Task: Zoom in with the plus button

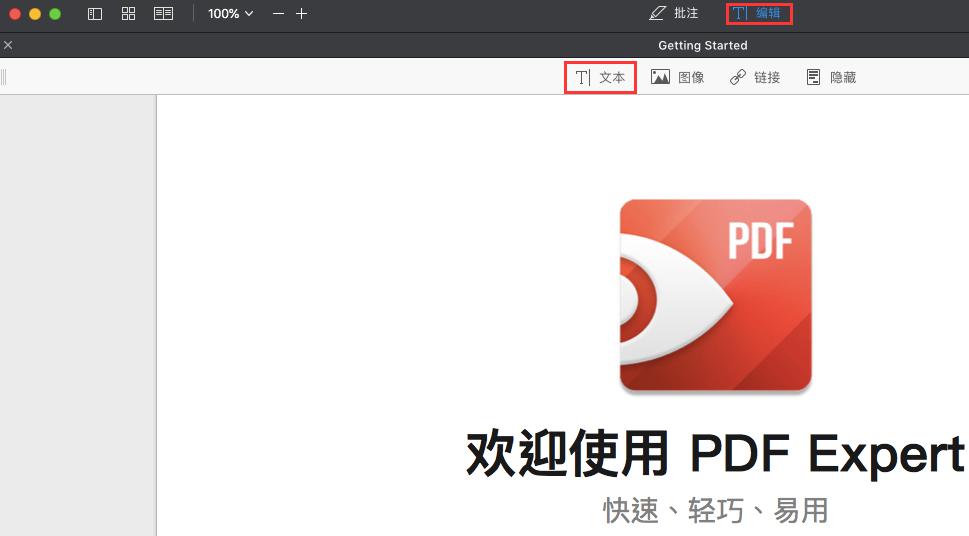Action: pyautogui.click(x=302, y=14)
